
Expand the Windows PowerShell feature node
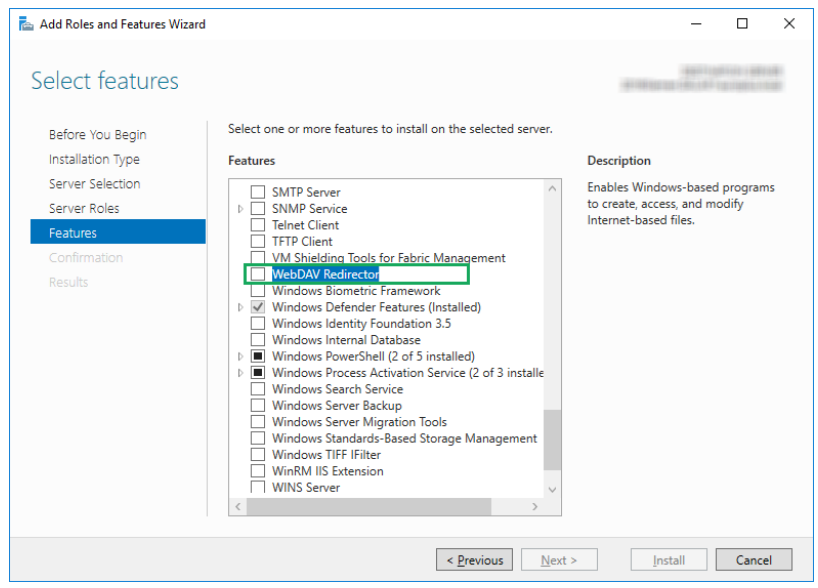[240, 357]
